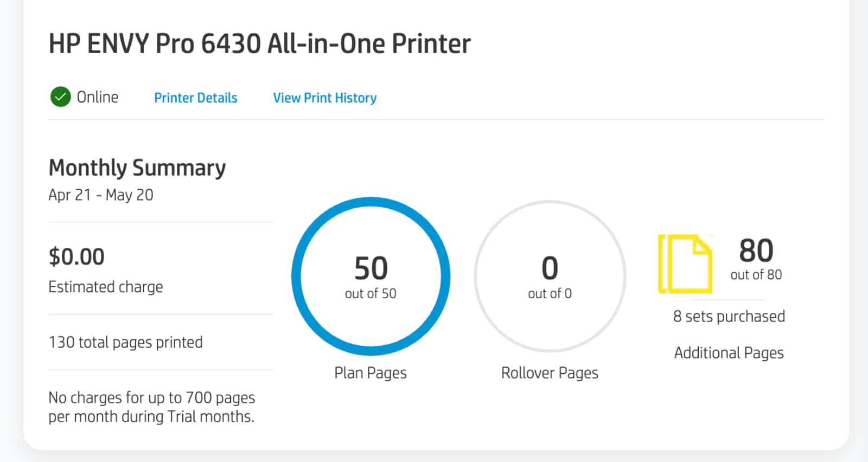This screenshot has height=462, width=868.
Task: Click the Apr 21 - May 20 date range
Action: (x=101, y=195)
